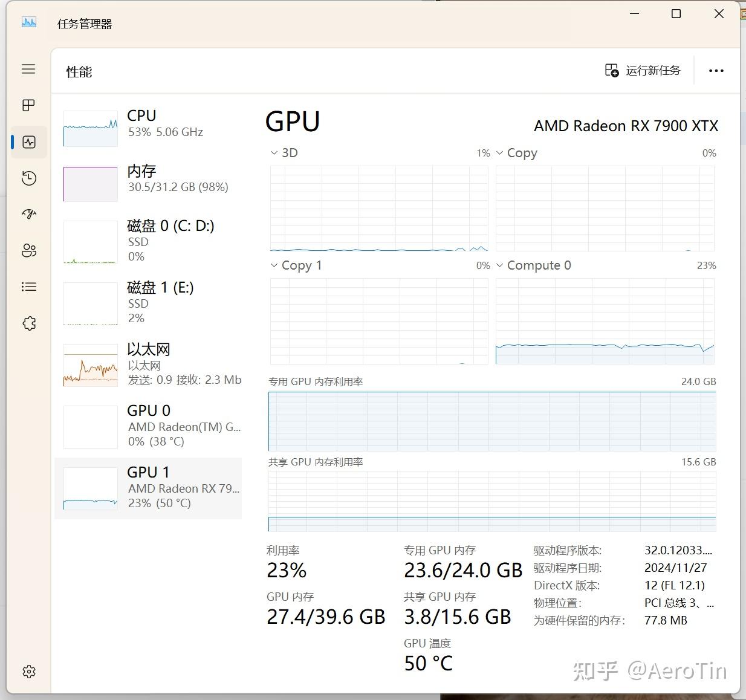Click the 运行新任务 button
Screen dimensions: 746x700
[643, 71]
